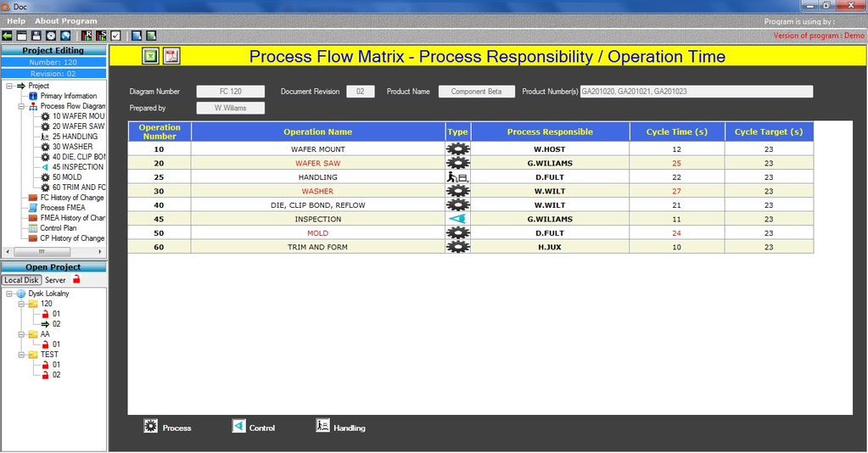Screen dimensions: 868x453
Task: Click the Product Name field Component Beta
Action: coord(477,92)
